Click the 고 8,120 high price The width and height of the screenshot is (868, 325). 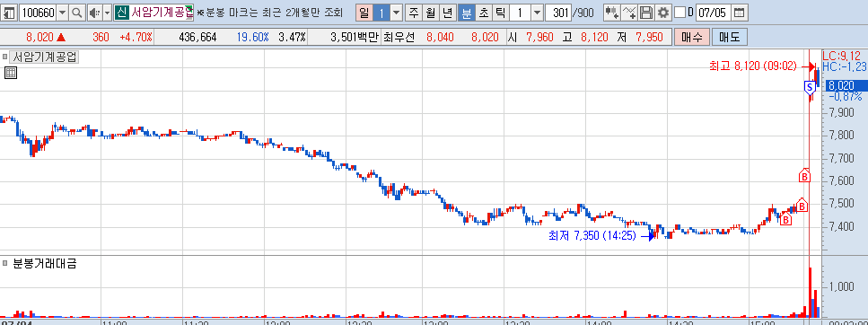tap(585, 38)
